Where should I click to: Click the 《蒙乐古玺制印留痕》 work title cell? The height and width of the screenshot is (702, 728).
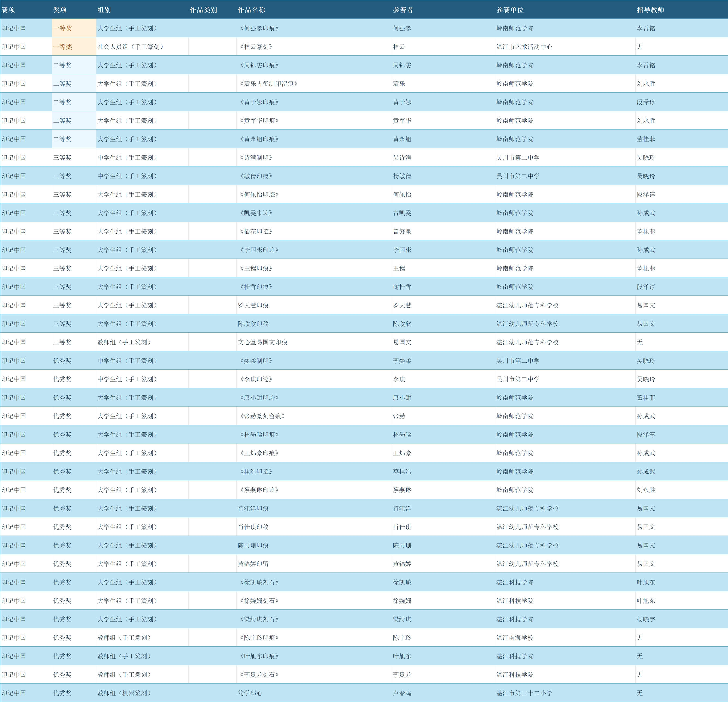click(x=314, y=84)
